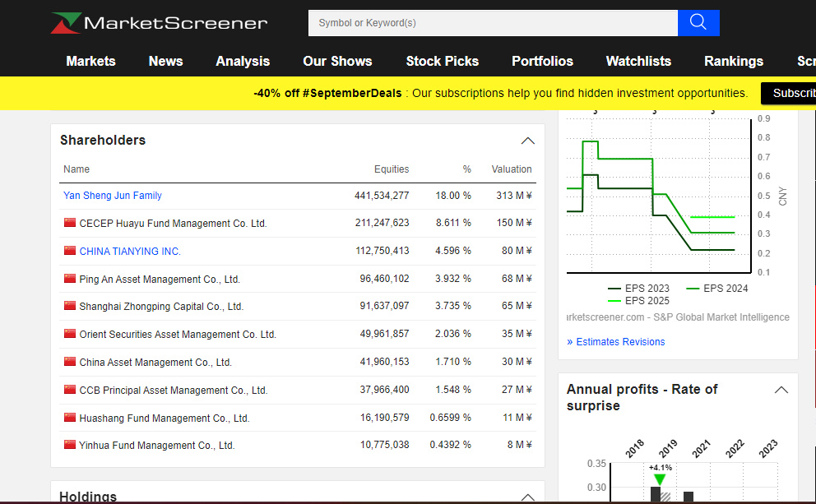The width and height of the screenshot is (816, 504).
Task: Click Orient Securities Asset Management Co. Ltd. name
Action: pyautogui.click(x=178, y=335)
